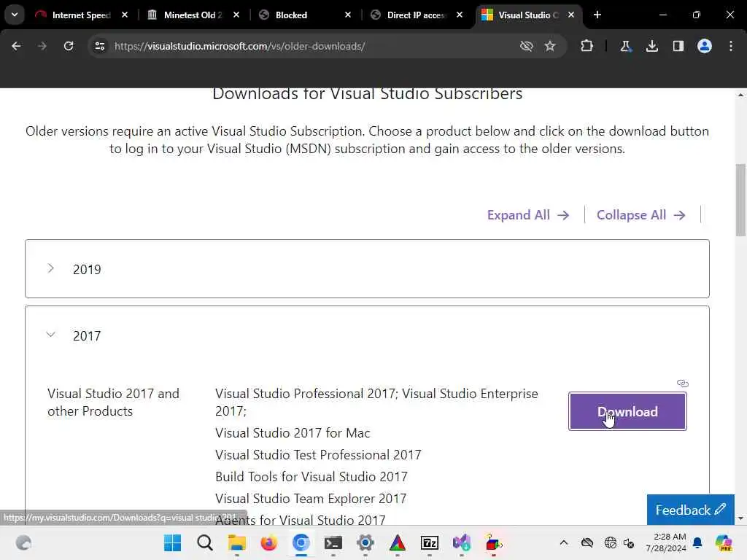The image size is (747, 560).
Task: Open the browser extensions puzzle icon
Action: pyautogui.click(x=587, y=46)
